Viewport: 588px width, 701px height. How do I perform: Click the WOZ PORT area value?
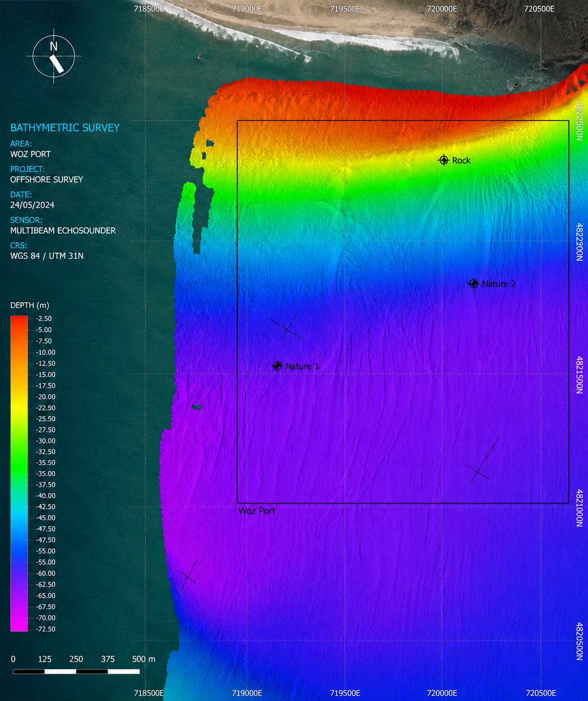(31, 154)
